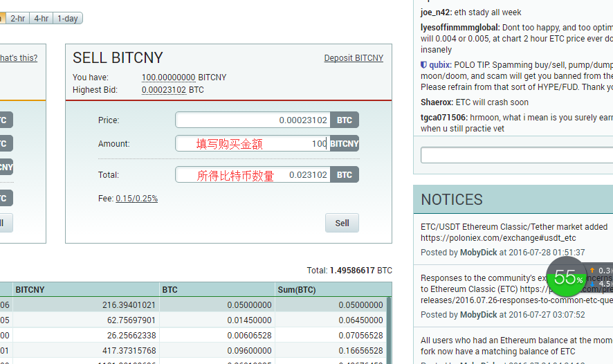This screenshot has width=613, height=364.
Task: Focus the Price input field
Action: coord(253,120)
